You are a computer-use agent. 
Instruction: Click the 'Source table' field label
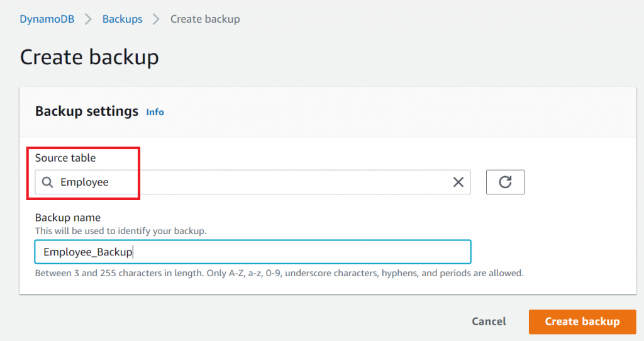click(x=65, y=157)
